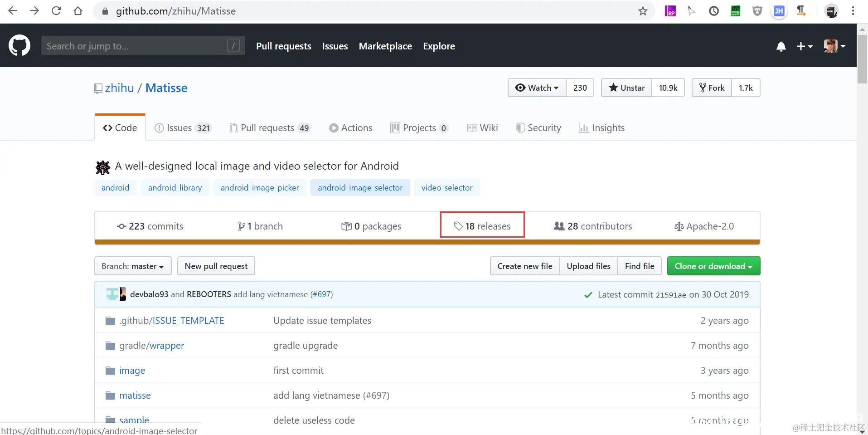This screenshot has height=435, width=868.
Task: Go to Marketplace in the top navigation
Action: [385, 46]
